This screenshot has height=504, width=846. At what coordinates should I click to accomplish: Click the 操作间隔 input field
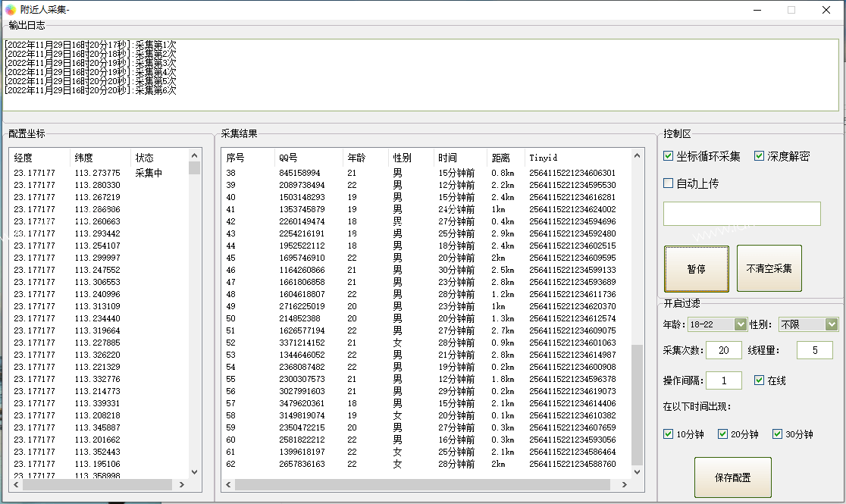[x=723, y=380]
